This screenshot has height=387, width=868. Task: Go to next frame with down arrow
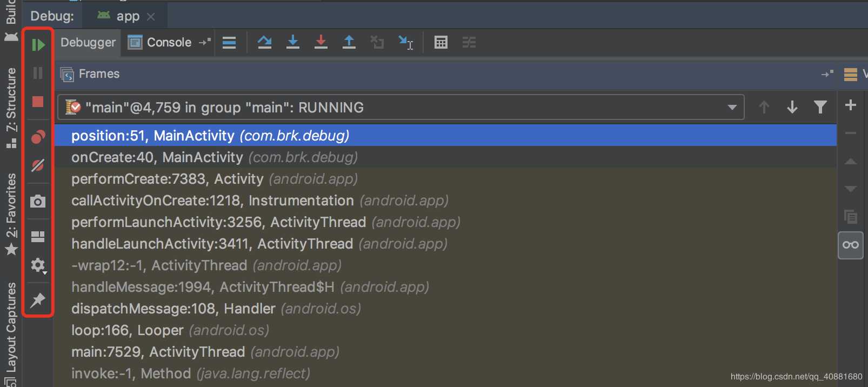(x=792, y=107)
